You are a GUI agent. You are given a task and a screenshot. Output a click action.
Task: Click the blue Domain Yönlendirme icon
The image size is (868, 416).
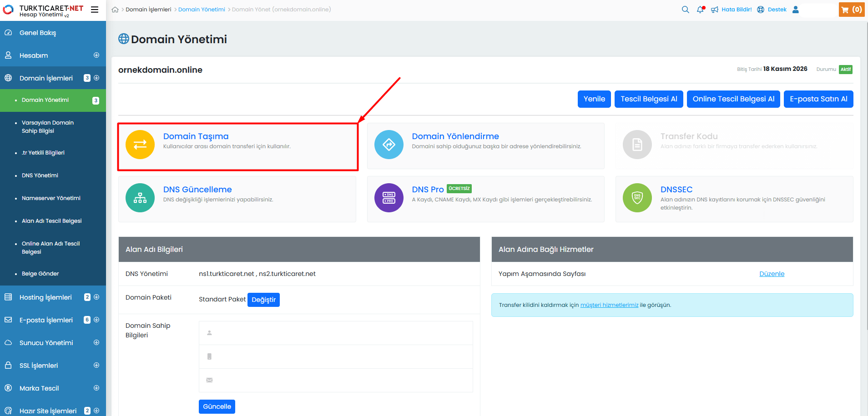389,145
